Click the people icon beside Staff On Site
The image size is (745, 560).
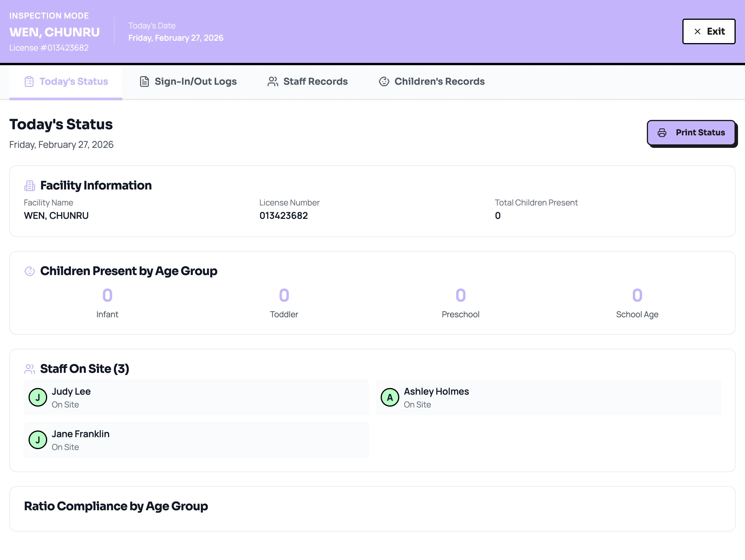point(30,368)
